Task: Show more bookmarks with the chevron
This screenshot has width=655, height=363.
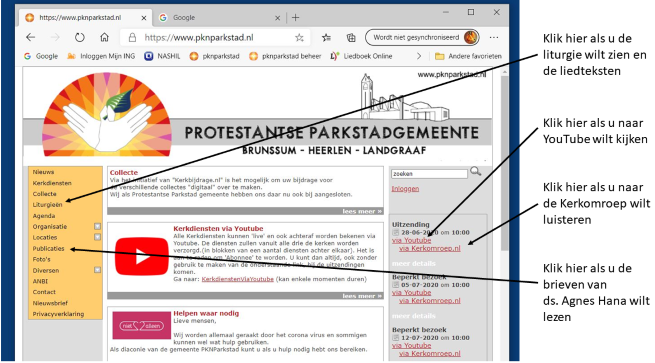Action: point(419,56)
